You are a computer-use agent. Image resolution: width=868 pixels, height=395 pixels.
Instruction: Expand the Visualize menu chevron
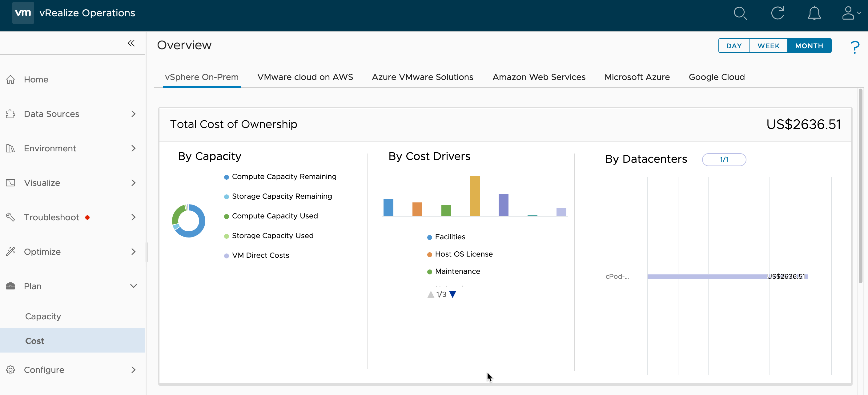[x=134, y=182]
